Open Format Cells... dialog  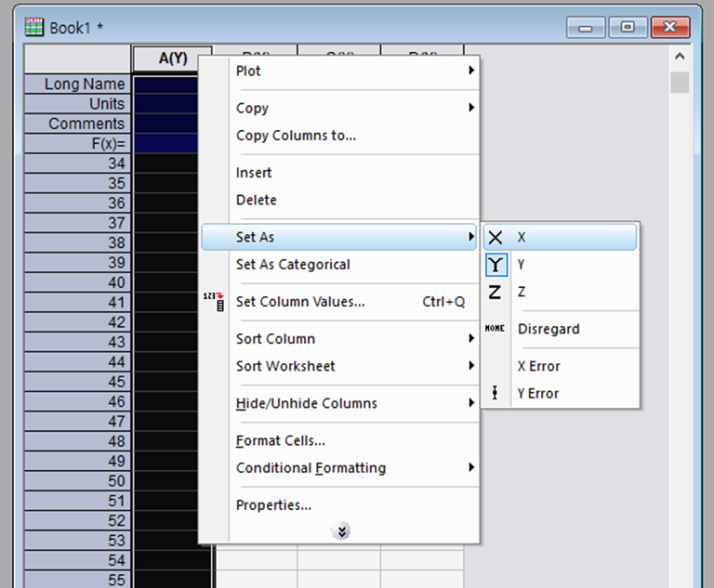point(339,440)
